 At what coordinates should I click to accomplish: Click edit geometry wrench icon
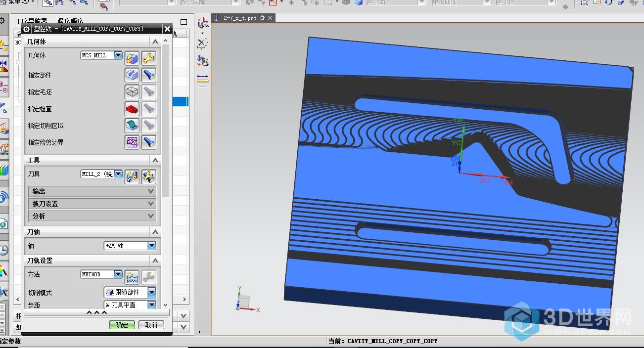148,58
